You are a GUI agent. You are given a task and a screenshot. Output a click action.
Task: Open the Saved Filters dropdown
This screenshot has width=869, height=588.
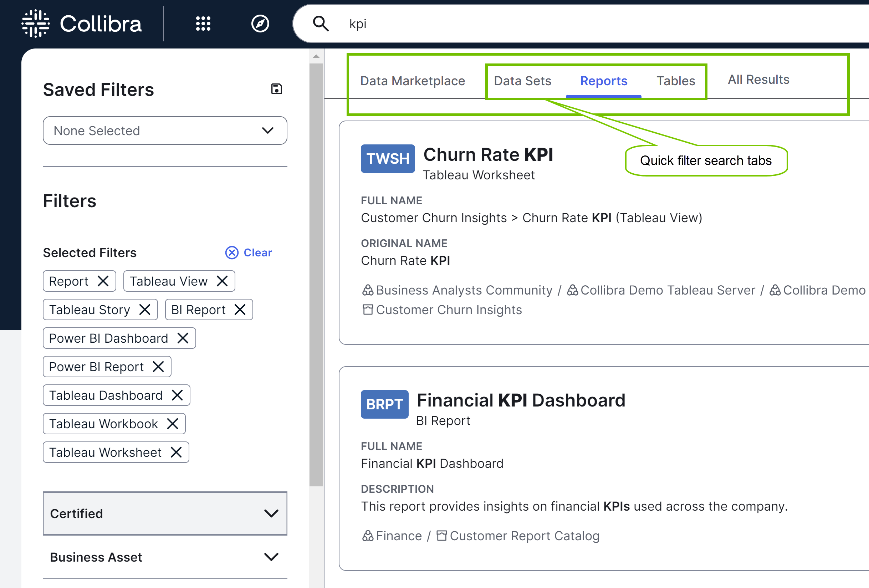point(165,131)
